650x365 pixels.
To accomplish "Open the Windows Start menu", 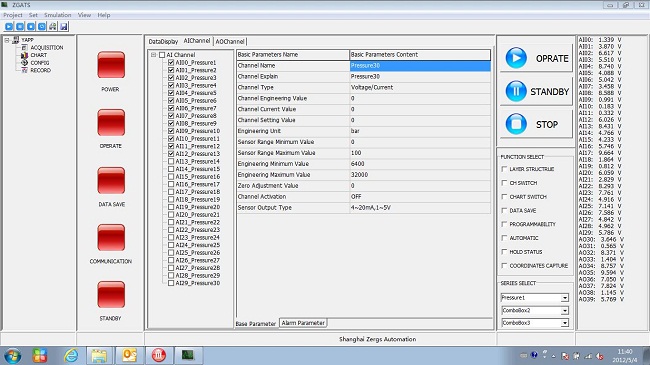I will click(12, 355).
